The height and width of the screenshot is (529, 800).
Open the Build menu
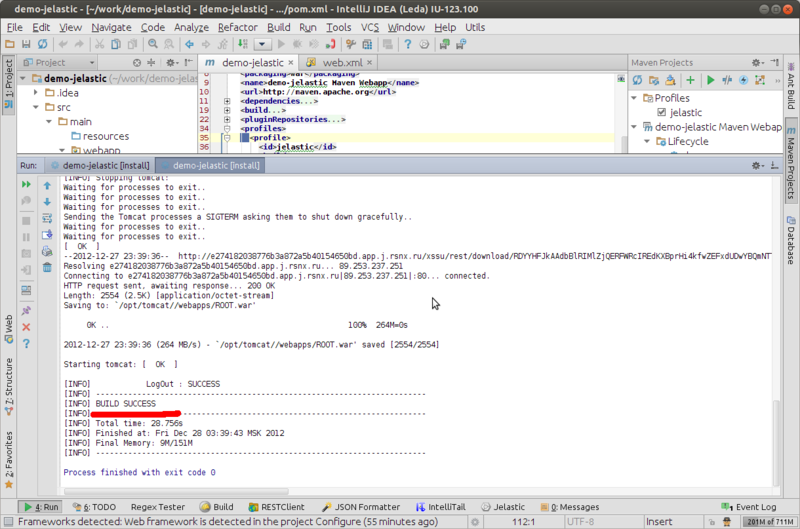279,28
